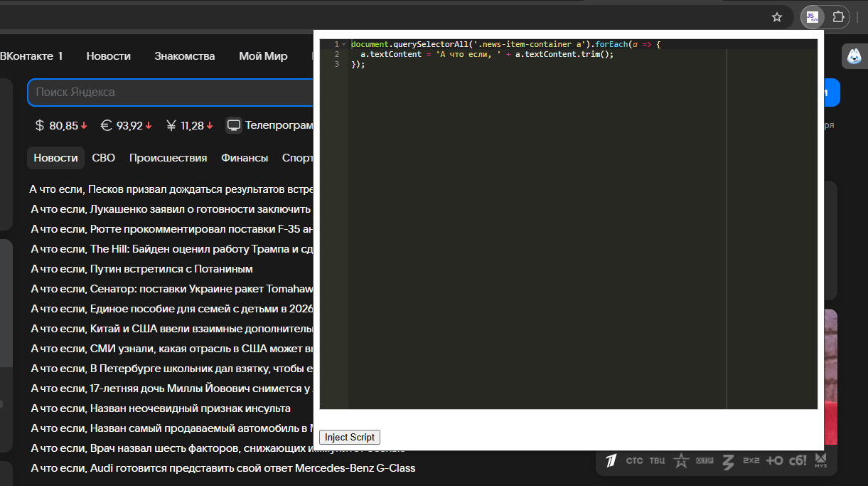The image size is (868, 486).
Task: Open the Perviy Kanal channel logo
Action: pyautogui.click(x=611, y=461)
